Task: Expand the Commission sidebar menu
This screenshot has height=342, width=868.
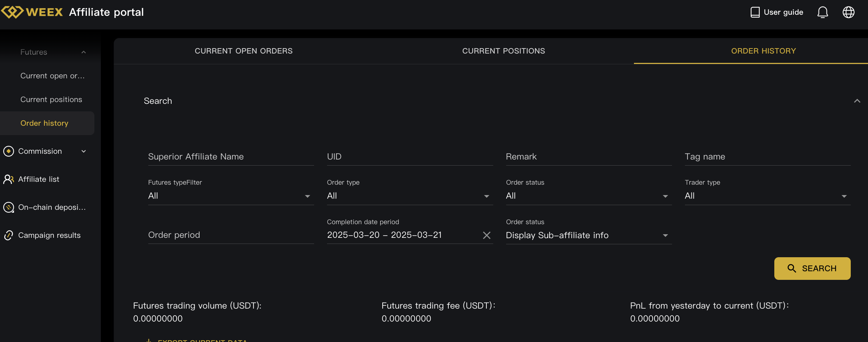Action: (x=84, y=151)
